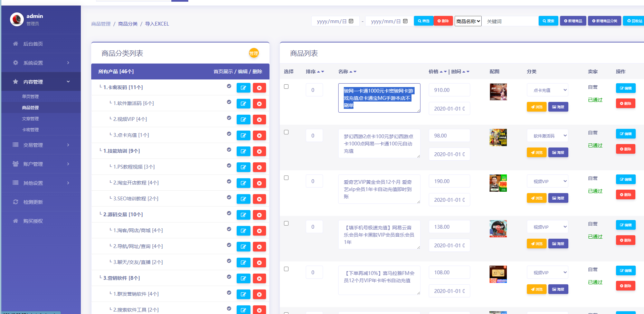Click the 回收站 recycle bin button top right

tap(635, 21)
